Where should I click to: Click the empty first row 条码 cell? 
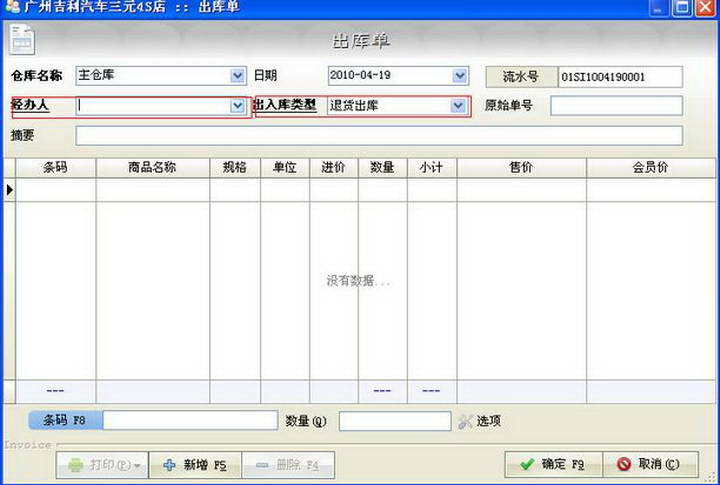click(x=56, y=190)
